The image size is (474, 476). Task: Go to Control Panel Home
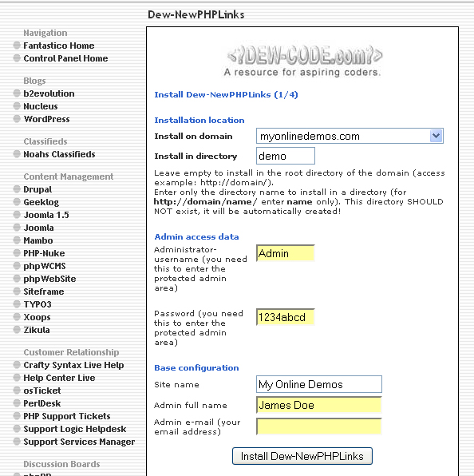click(65, 58)
